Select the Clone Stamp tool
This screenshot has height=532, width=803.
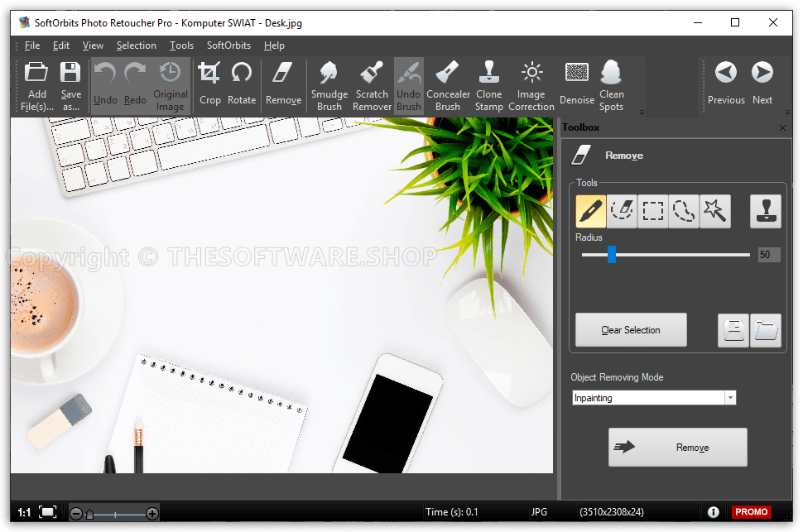coord(489,85)
